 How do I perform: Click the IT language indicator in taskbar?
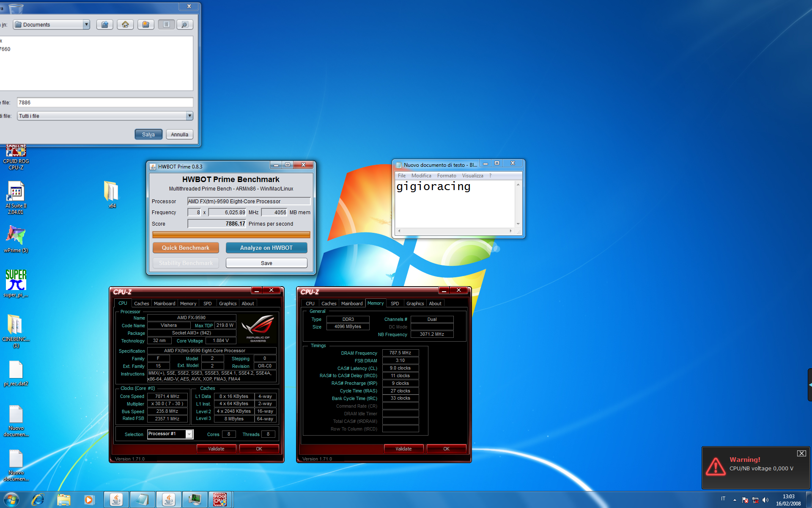pos(723,499)
